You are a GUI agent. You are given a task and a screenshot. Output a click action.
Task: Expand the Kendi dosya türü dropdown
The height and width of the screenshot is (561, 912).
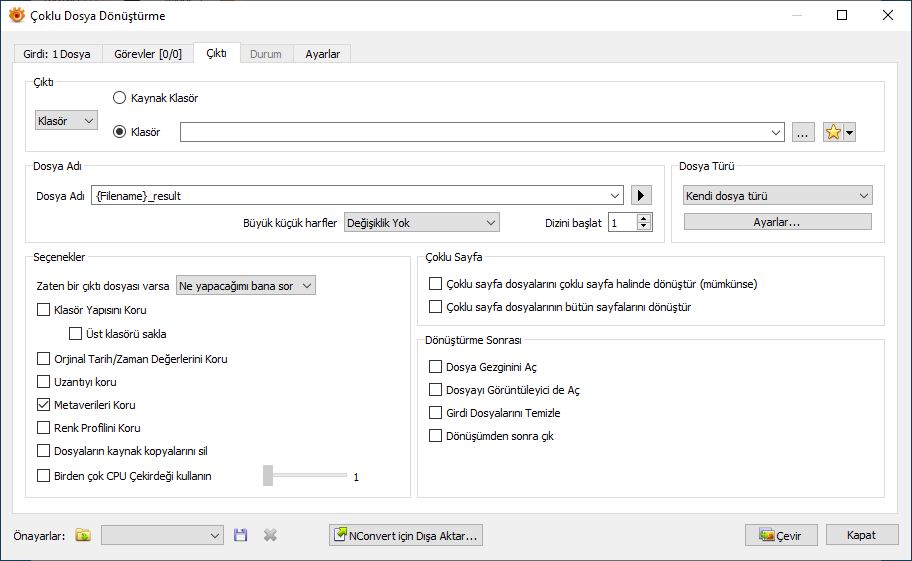778,196
